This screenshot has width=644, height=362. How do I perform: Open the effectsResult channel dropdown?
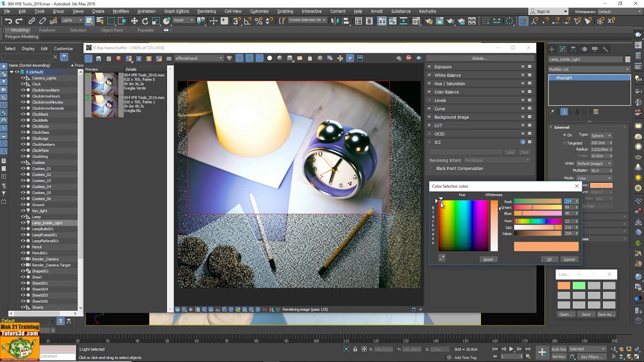[199, 58]
